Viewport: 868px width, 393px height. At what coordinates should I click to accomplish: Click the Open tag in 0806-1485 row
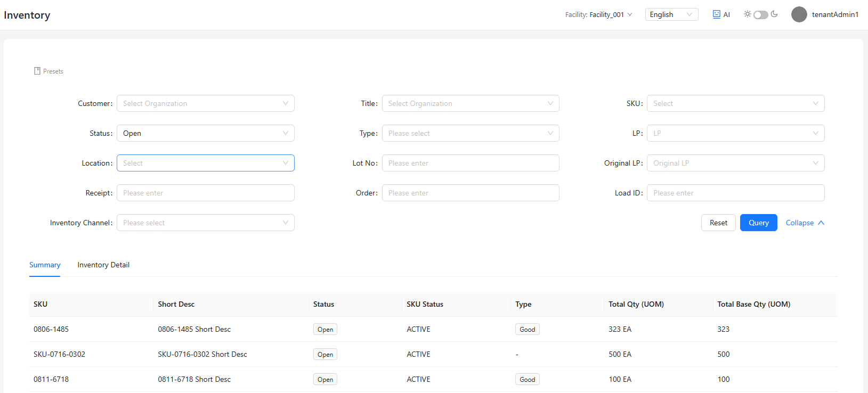[x=325, y=329]
